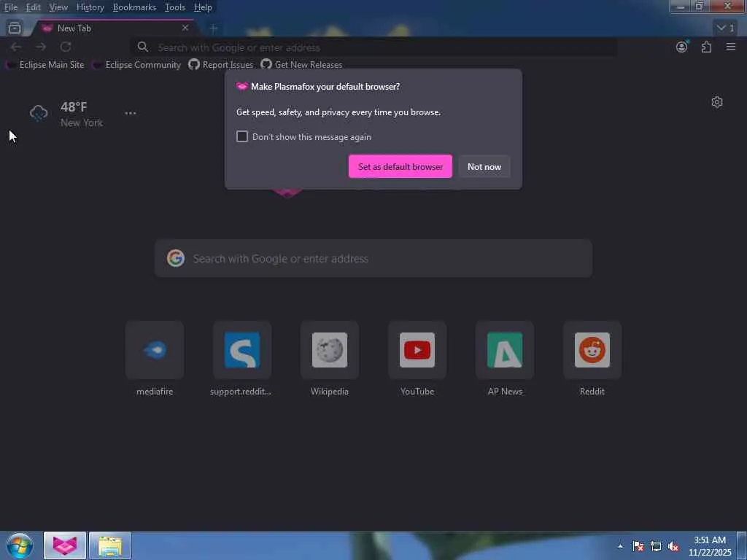The image size is (747, 560).
Task: Click the Google logo in search box
Action: click(x=176, y=258)
